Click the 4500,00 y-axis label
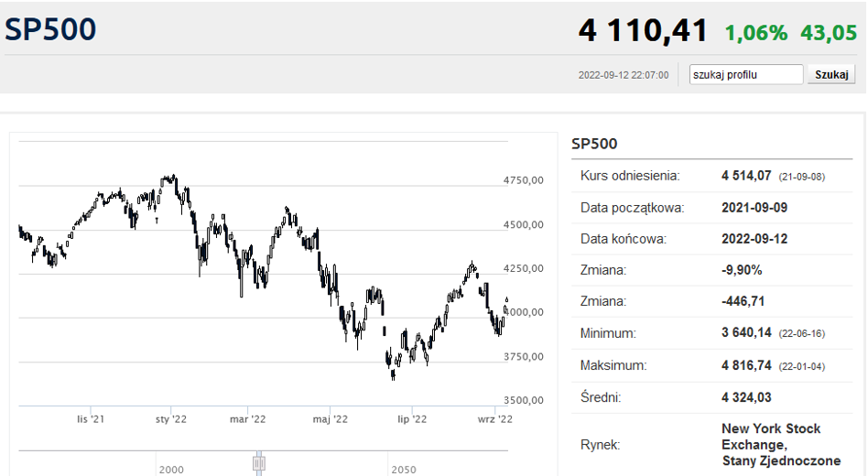The height and width of the screenshot is (476, 868). (523, 224)
